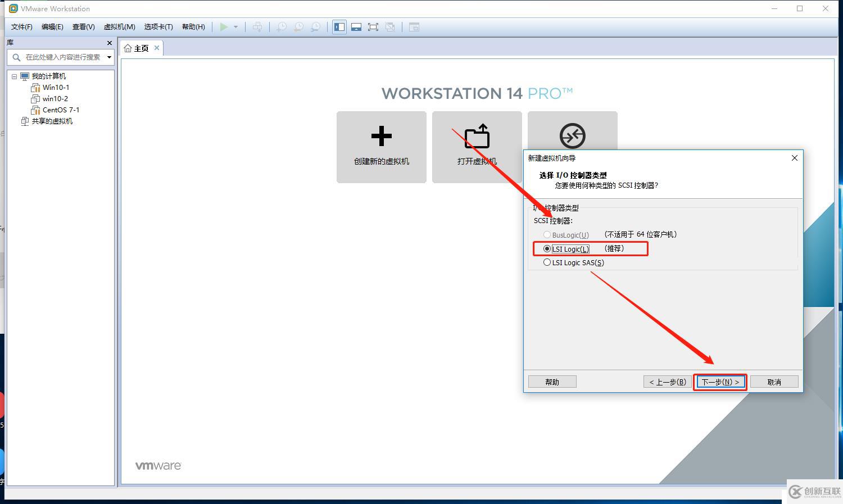Viewport: 843px width, 504px height.
Task: Maximize the VMware Workstation window
Action: [800, 8]
